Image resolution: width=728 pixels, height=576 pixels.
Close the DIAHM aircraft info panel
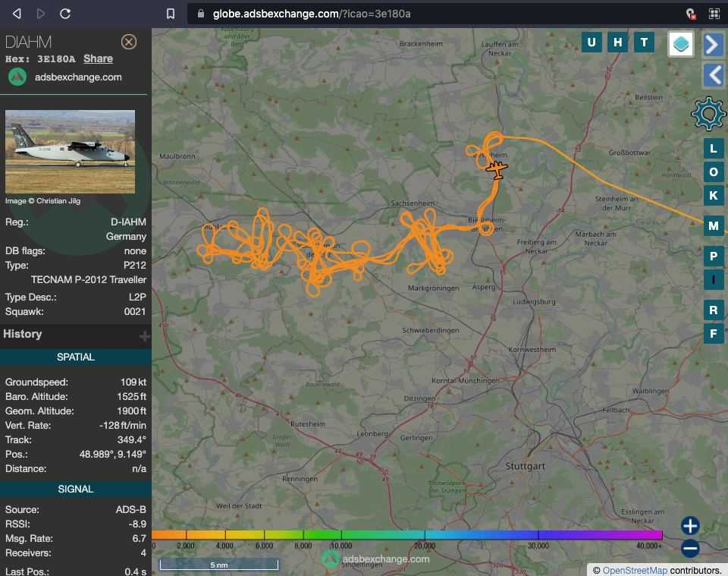click(129, 42)
